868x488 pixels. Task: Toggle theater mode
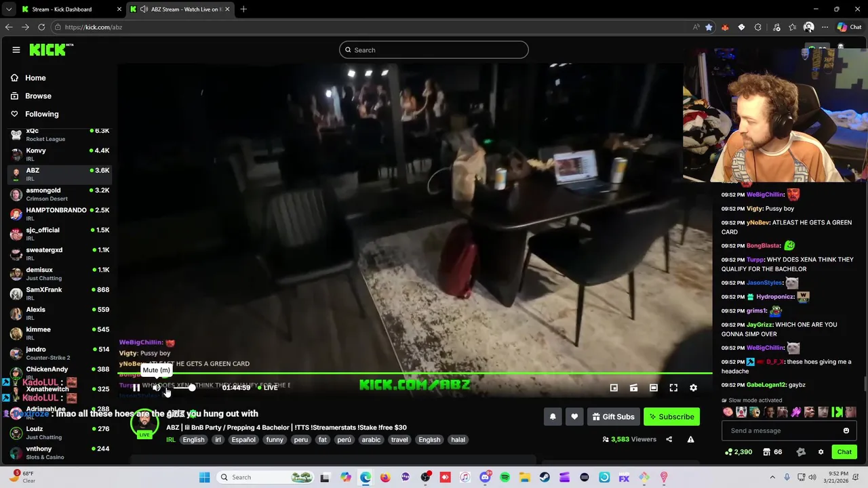click(653, 388)
